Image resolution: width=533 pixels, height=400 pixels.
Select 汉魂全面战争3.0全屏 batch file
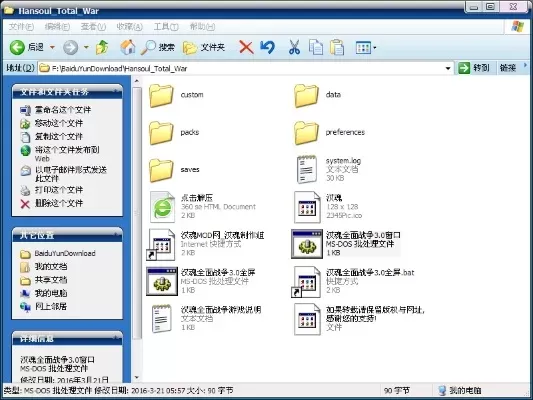pos(201,281)
